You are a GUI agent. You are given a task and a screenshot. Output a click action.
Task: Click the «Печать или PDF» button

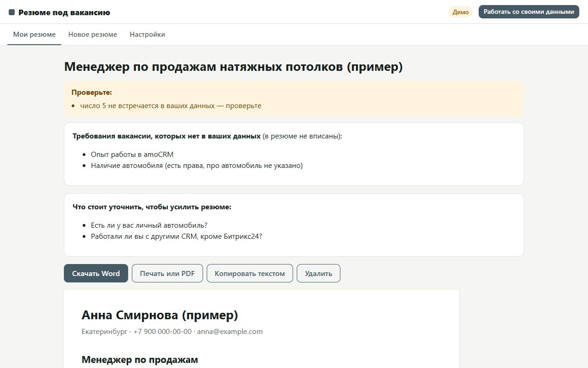pyautogui.click(x=167, y=273)
